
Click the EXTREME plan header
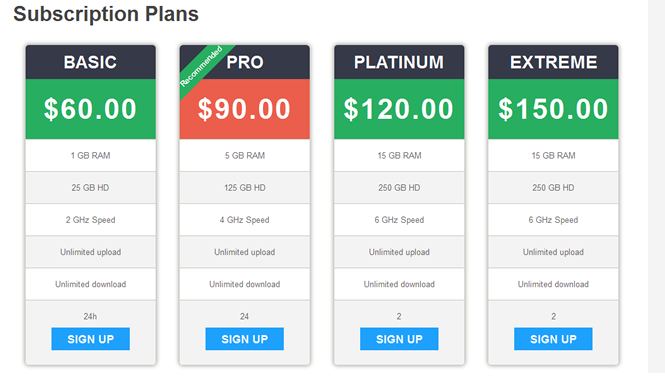pos(553,62)
